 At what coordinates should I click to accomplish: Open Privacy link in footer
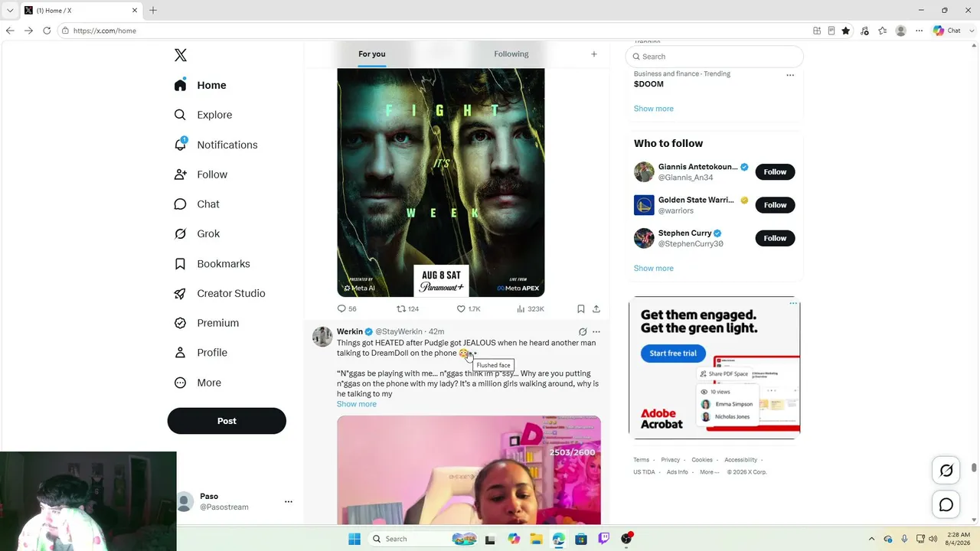[x=671, y=460]
